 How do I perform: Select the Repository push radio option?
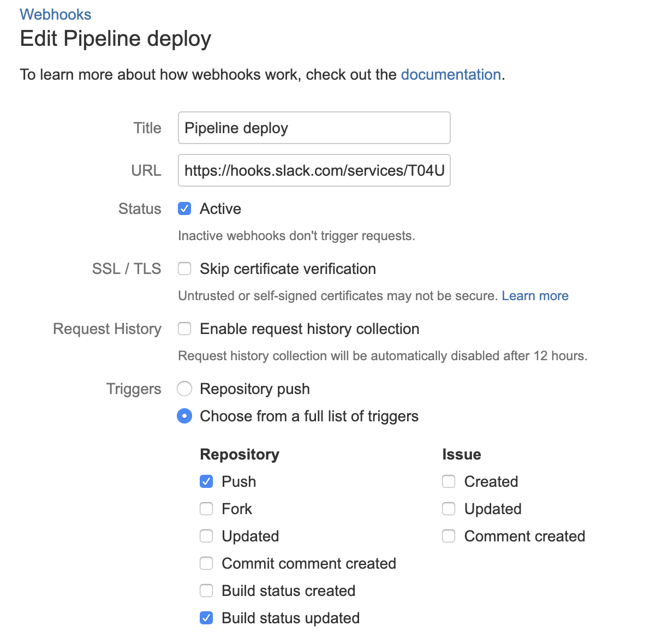pos(184,389)
